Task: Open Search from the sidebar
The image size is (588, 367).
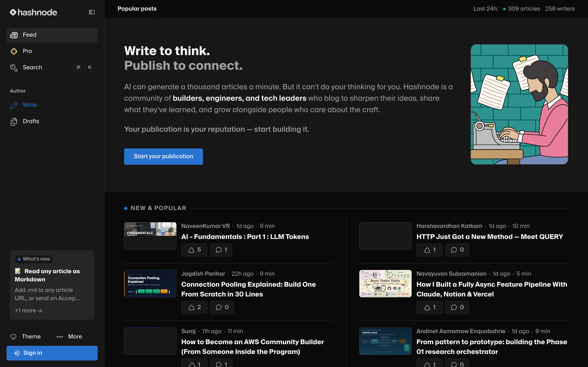Action: (52, 67)
